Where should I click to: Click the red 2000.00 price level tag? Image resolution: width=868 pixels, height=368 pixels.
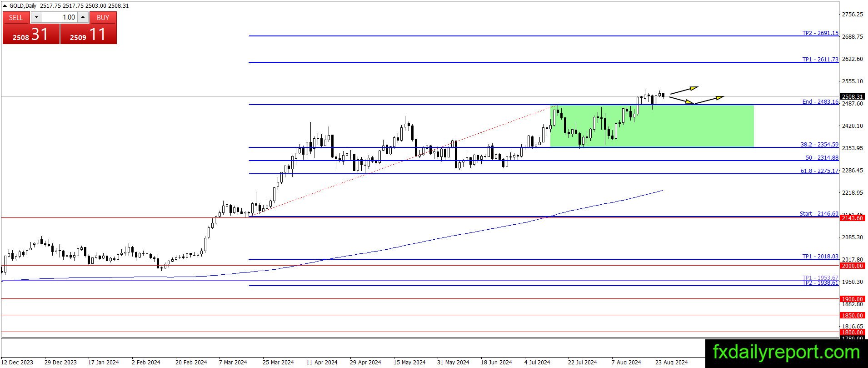852,266
